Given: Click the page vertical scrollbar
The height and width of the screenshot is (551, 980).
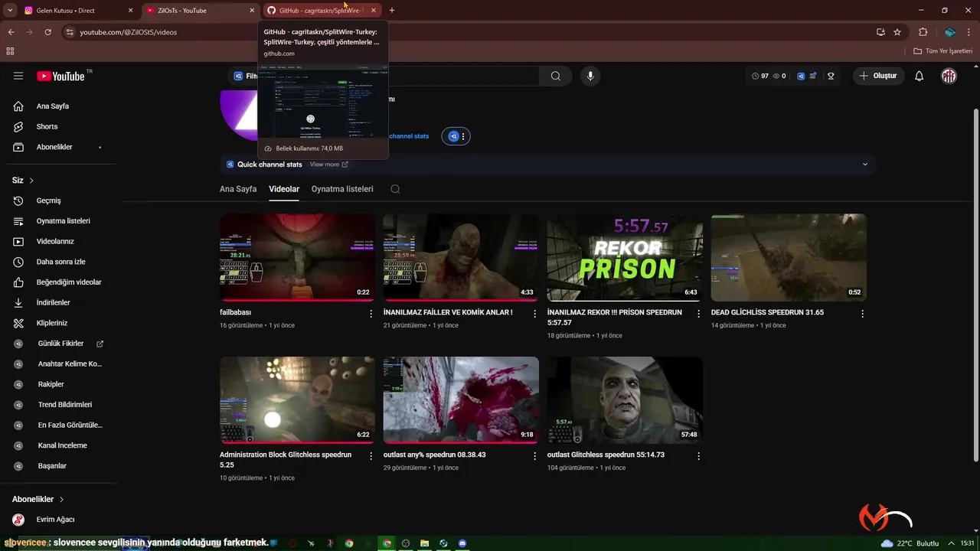Looking at the screenshot, I should (975, 283).
